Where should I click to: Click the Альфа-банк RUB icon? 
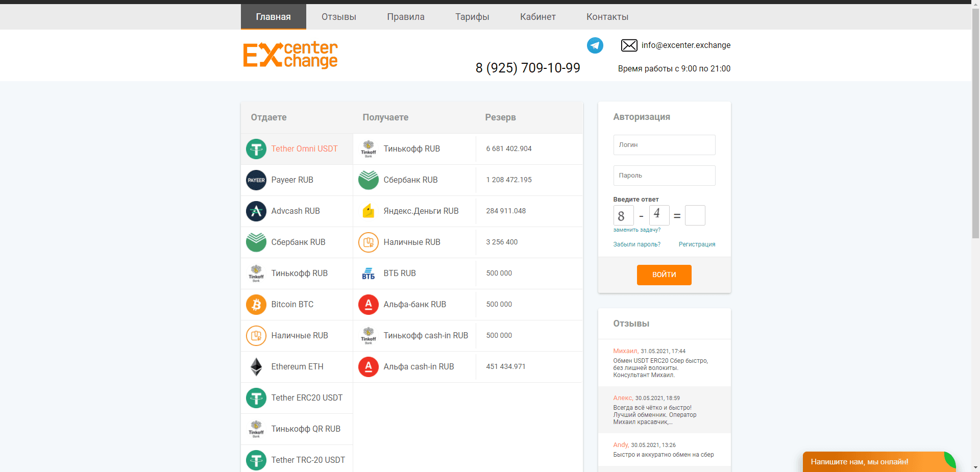coord(368,304)
